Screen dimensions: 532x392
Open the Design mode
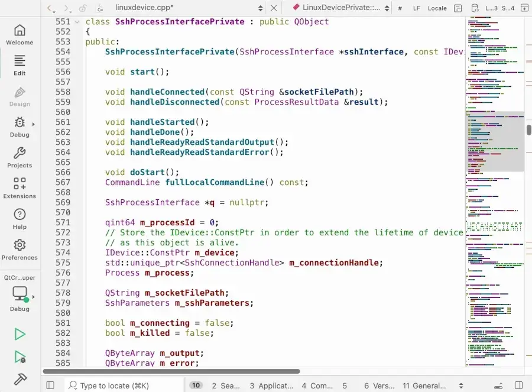(20, 96)
